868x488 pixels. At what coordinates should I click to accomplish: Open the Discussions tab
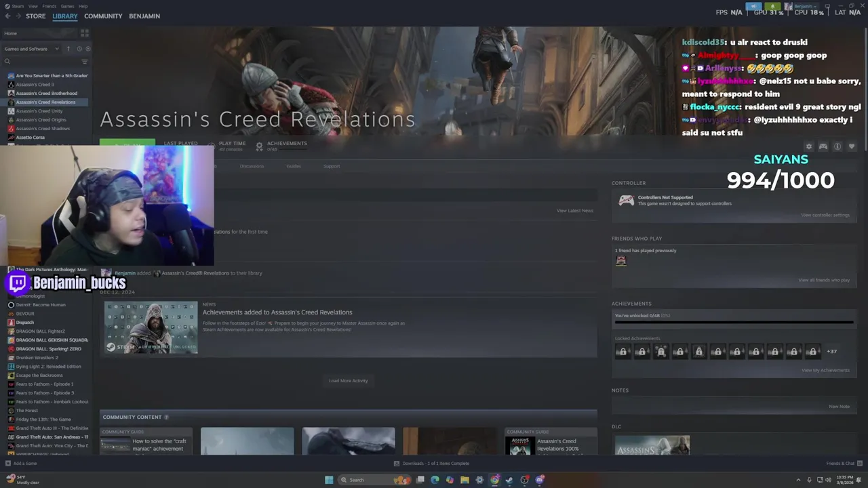(252, 166)
